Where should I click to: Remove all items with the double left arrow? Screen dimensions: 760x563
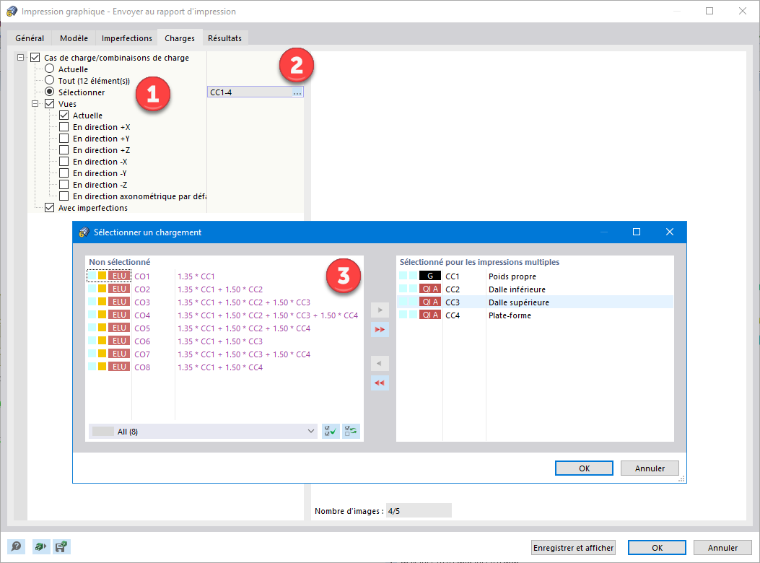coord(380,383)
